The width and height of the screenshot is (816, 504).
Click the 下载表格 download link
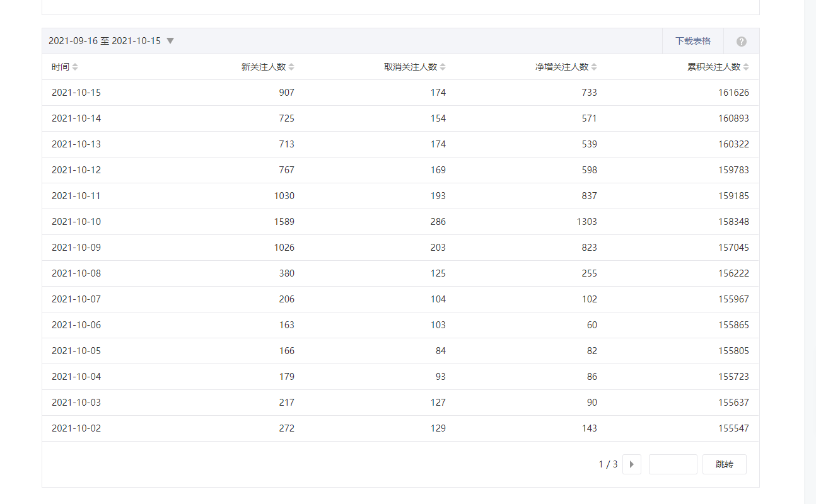click(692, 41)
